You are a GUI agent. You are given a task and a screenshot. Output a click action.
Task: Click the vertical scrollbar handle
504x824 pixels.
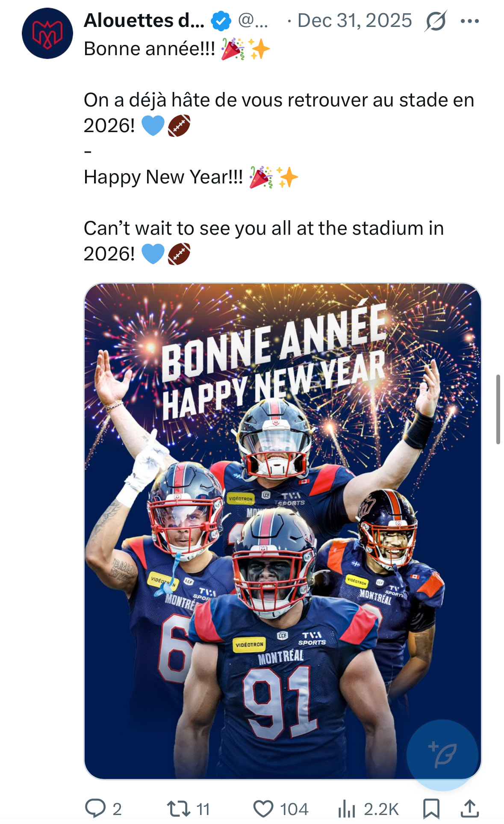click(498, 409)
